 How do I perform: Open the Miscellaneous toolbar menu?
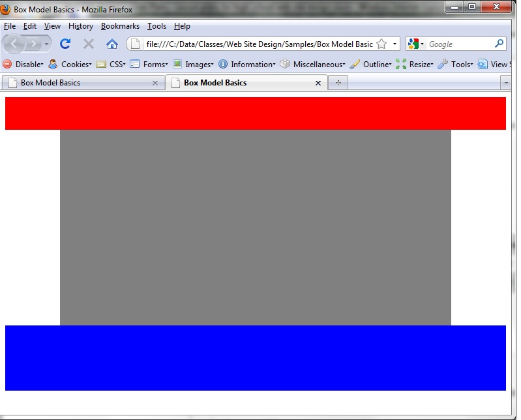coord(313,64)
